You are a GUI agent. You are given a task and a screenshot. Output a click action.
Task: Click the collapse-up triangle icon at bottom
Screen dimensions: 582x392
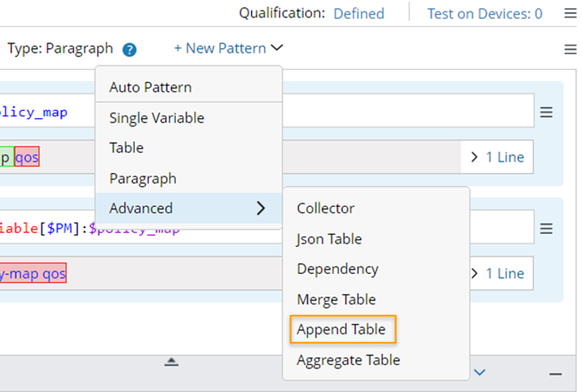tap(172, 362)
